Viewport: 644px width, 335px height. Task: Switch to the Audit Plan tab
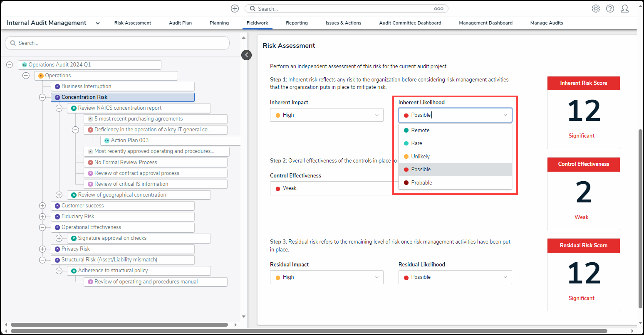point(180,23)
